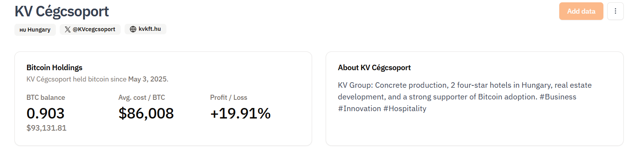The image size is (644, 154).
Task: Click the globe icon next to kvkft.hu
Action: (133, 29)
